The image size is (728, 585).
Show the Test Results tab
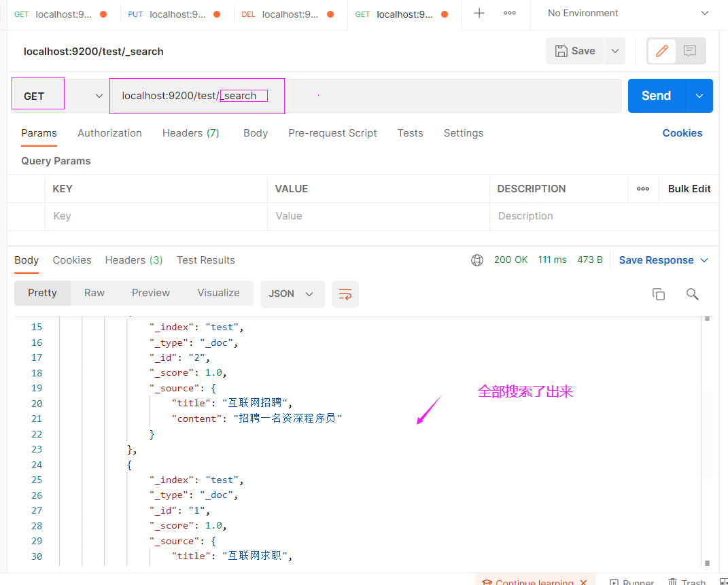[x=206, y=260]
